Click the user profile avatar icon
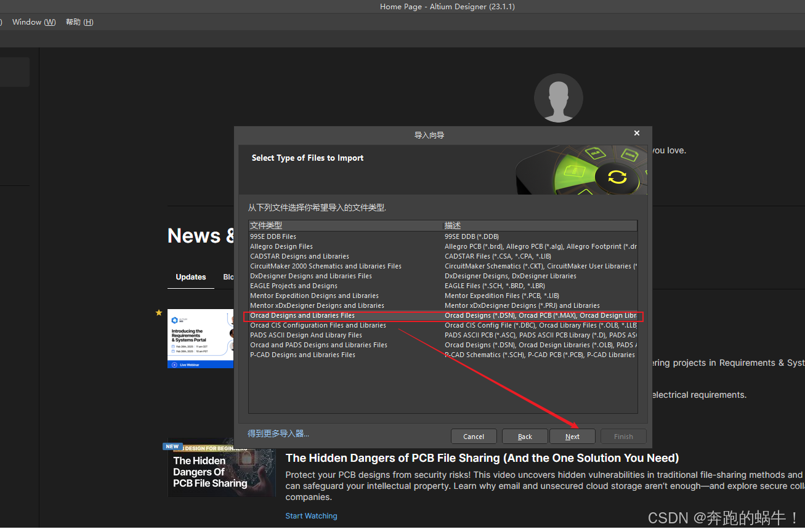The image size is (805, 532). 558,99
